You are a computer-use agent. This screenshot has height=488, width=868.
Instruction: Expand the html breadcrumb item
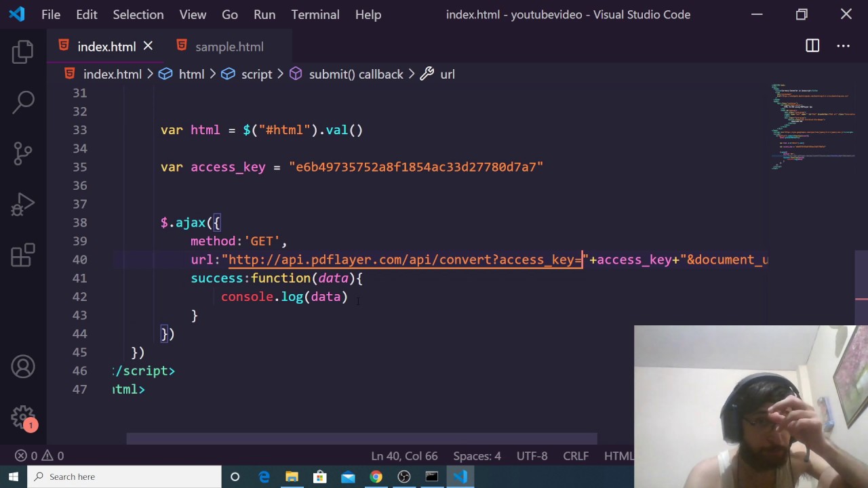[x=191, y=75]
